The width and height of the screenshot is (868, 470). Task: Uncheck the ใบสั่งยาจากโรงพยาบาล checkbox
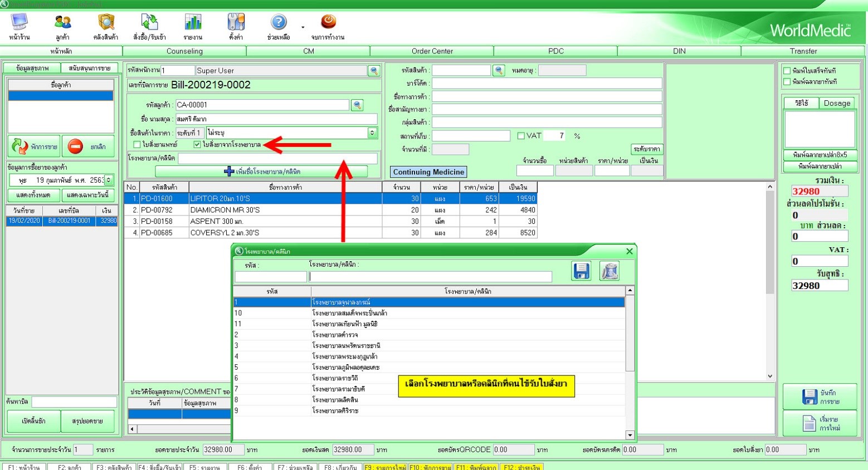coord(197,145)
